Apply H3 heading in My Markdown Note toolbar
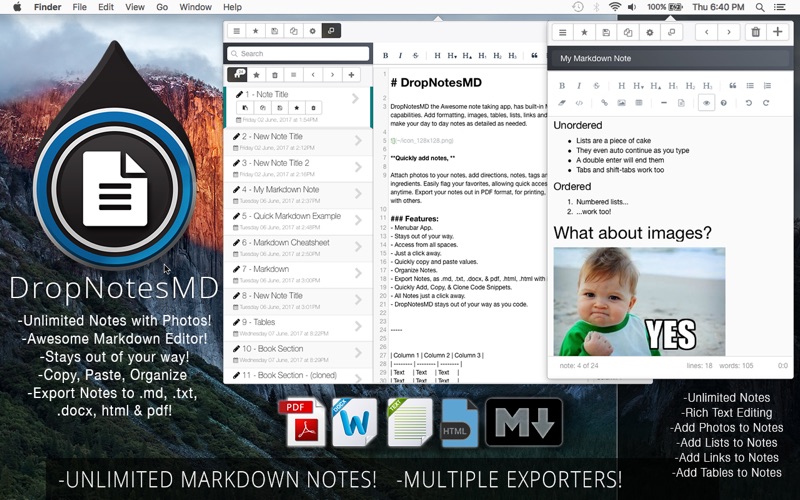 pyautogui.click(x=708, y=86)
